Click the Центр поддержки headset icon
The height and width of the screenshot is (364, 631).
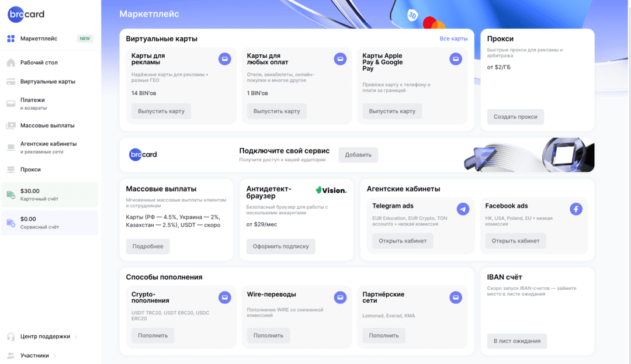coord(11,337)
